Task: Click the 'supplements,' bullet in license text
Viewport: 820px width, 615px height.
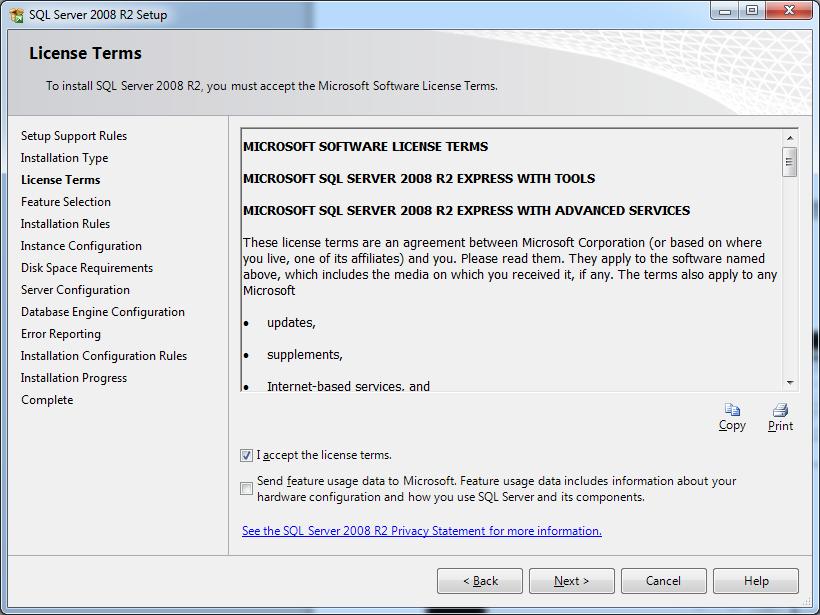Action: (305, 355)
